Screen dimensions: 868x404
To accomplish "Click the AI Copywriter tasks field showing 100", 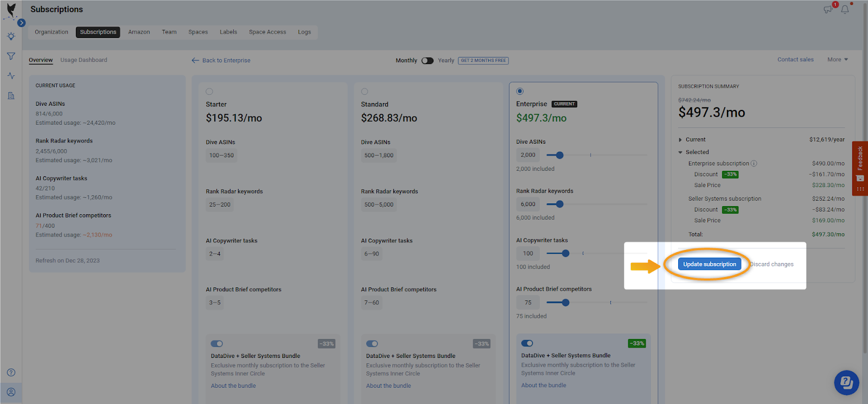I will [528, 253].
